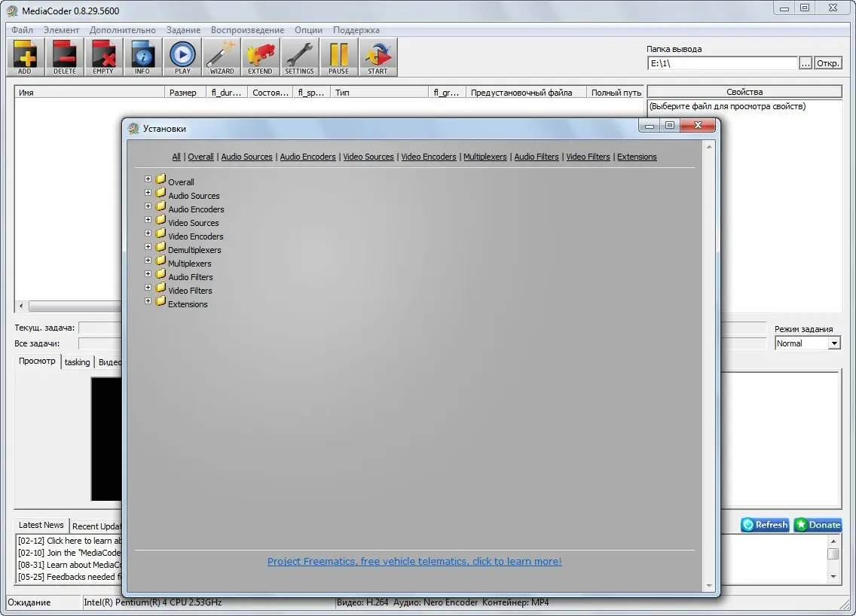The image size is (856, 616).
Task: Click the Audio Encoders filter link
Action: [x=308, y=157]
